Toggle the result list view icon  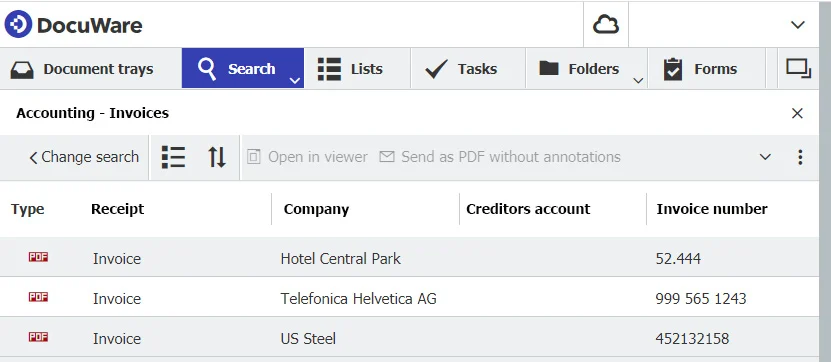[x=173, y=157]
